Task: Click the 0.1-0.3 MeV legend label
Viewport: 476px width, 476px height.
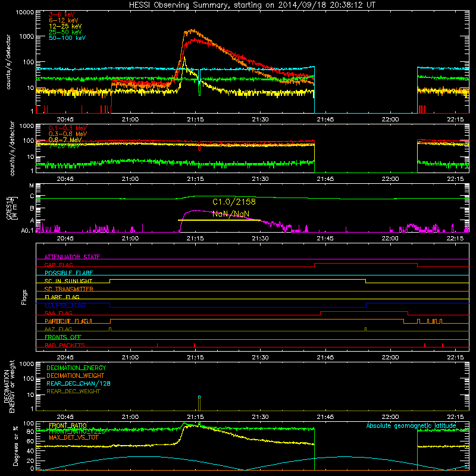Action: (x=68, y=128)
